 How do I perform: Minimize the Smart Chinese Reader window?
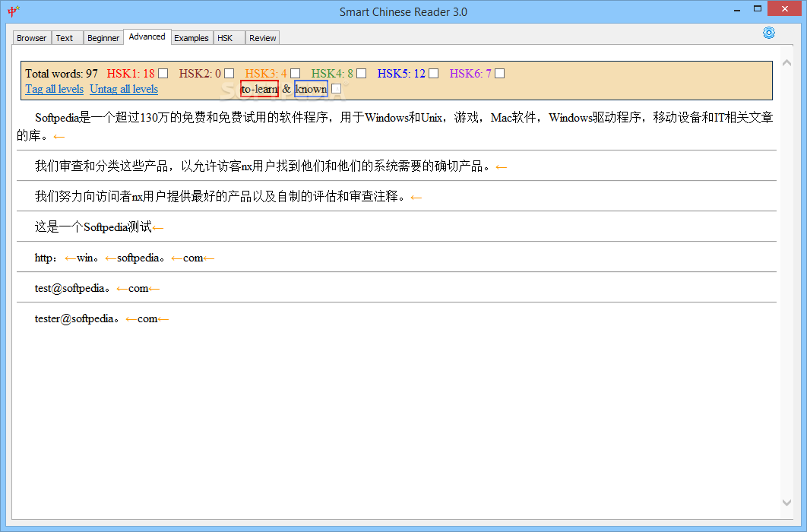pos(738,9)
